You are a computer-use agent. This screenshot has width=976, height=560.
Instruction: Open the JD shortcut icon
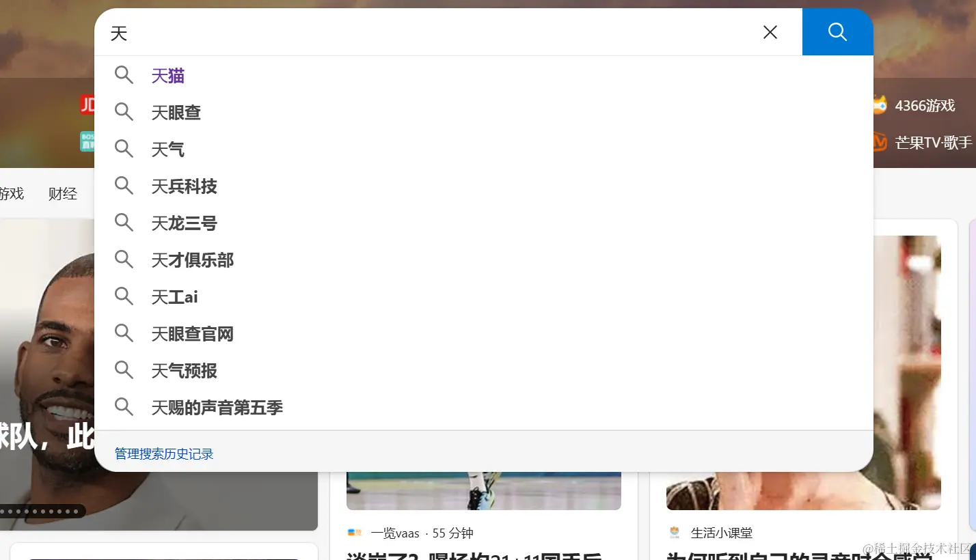[87, 104]
